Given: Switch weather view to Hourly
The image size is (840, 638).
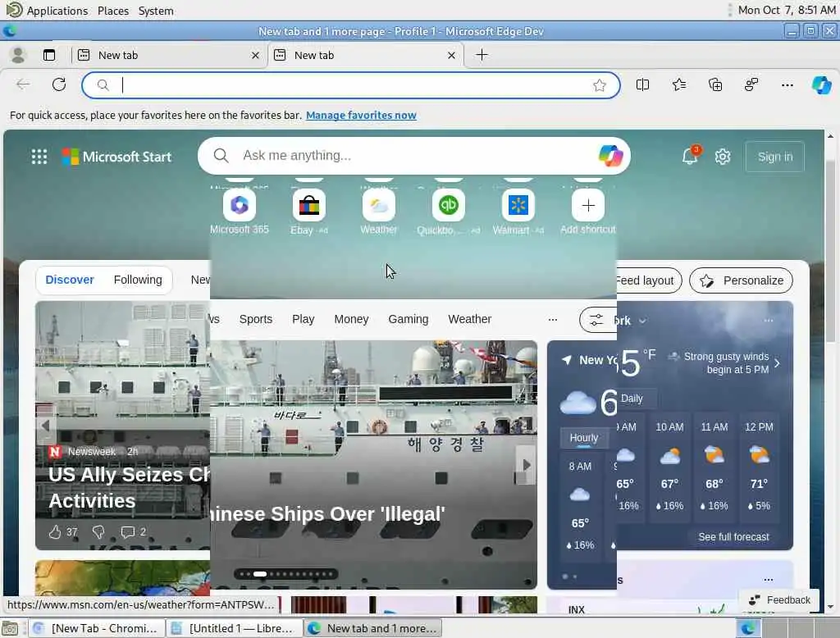Looking at the screenshot, I should tap(584, 438).
